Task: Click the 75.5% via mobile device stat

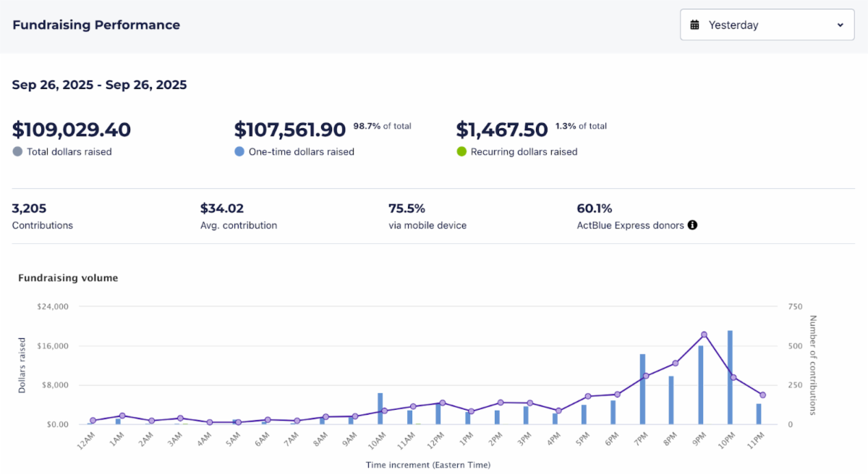Action: click(407, 209)
